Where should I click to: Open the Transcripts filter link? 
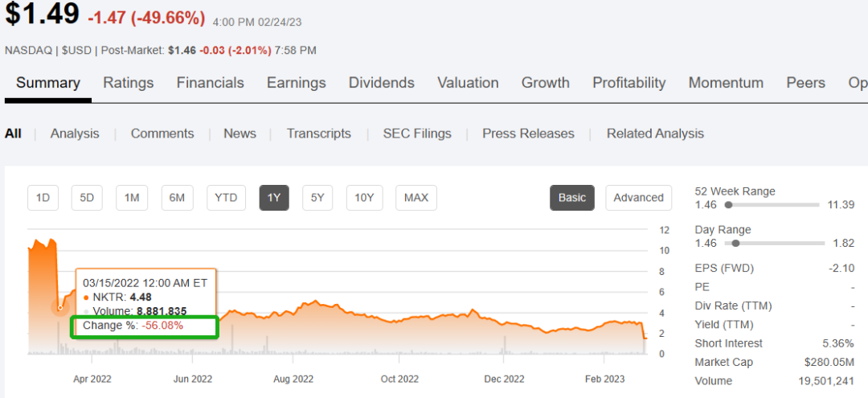click(318, 133)
